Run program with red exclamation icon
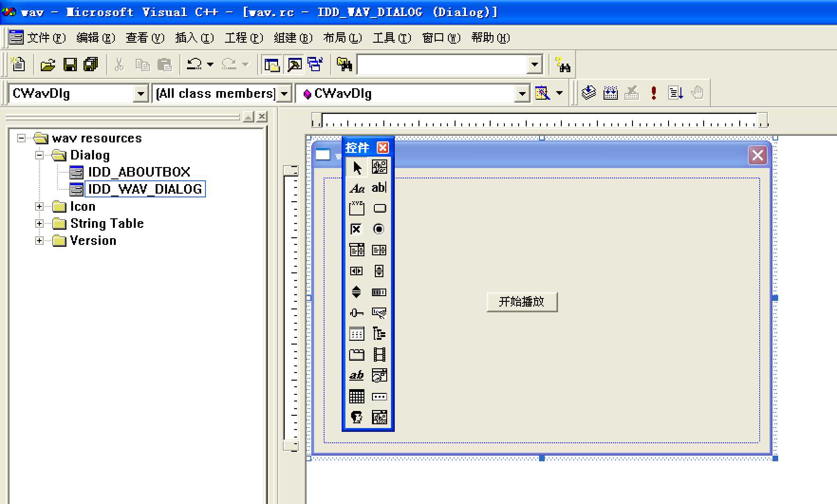This screenshot has height=504, width=837. [654, 93]
